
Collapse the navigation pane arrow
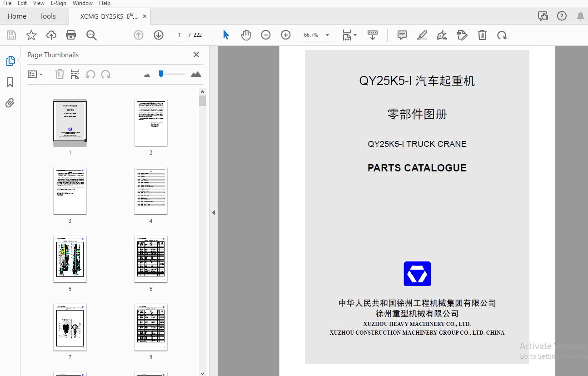click(213, 212)
